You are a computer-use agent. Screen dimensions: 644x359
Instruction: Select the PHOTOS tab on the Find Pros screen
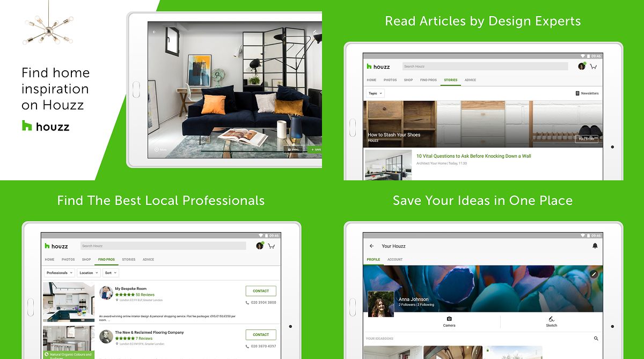click(68, 260)
